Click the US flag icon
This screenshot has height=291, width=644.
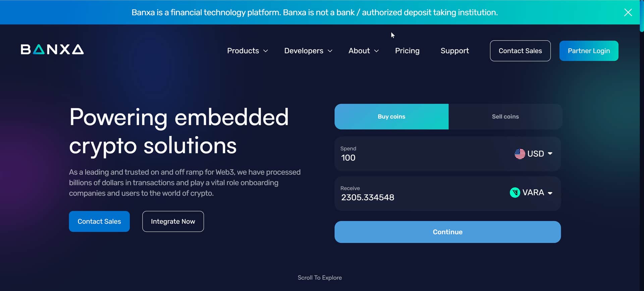(x=520, y=154)
